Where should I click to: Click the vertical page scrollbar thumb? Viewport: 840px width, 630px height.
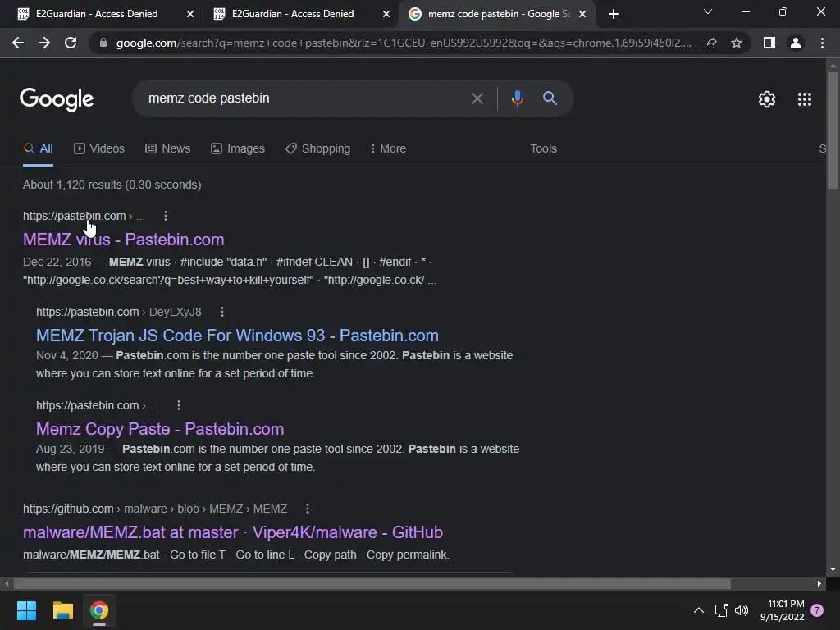pos(833,130)
